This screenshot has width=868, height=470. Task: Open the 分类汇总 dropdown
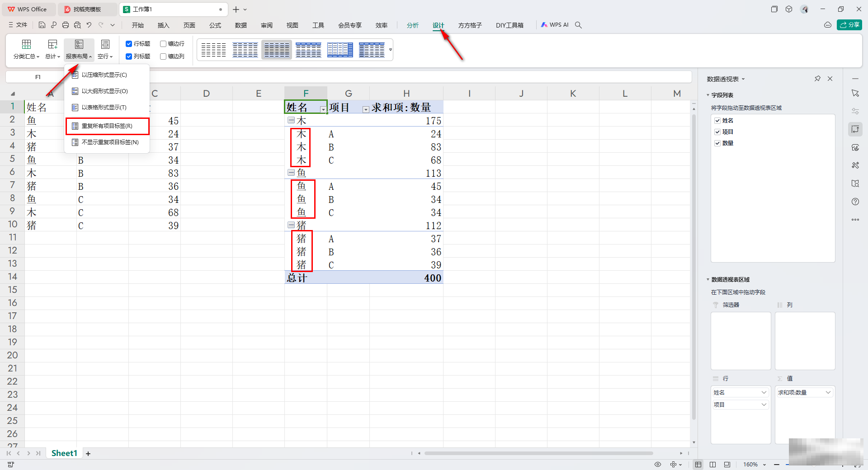[x=27, y=50]
